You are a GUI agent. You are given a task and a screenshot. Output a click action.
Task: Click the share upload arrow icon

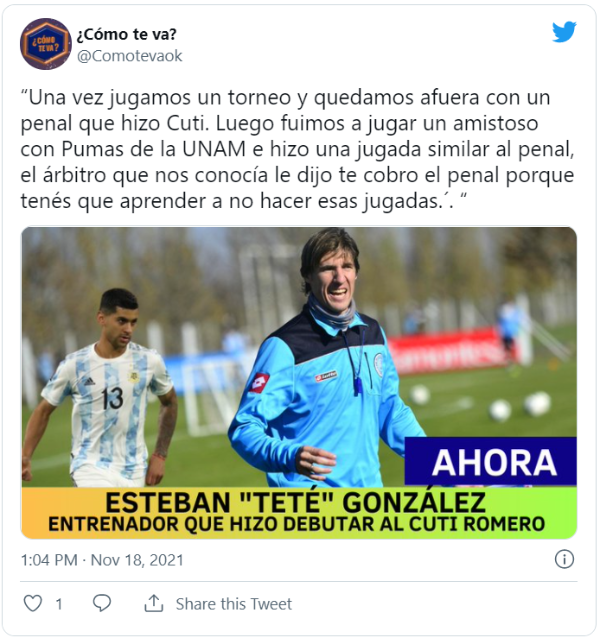pos(154,603)
